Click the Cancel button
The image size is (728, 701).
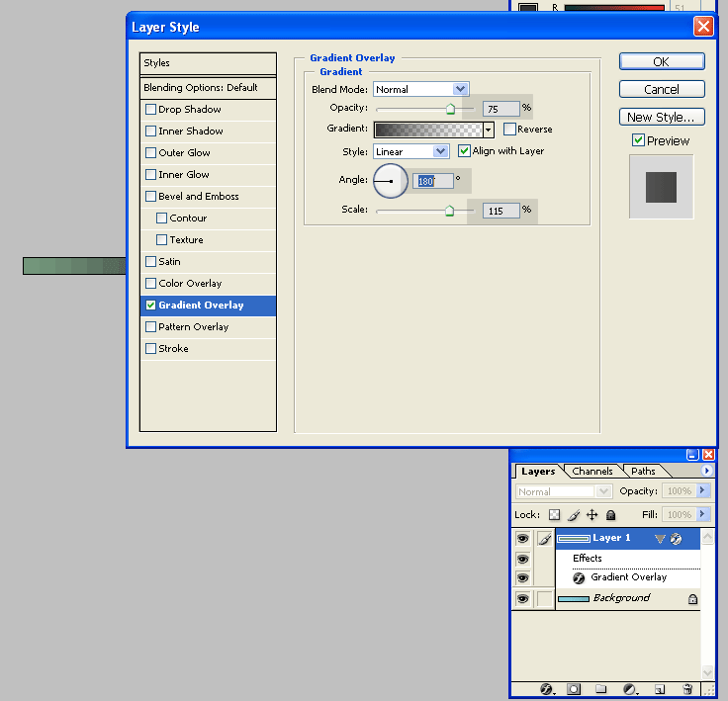[x=662, y=89]
